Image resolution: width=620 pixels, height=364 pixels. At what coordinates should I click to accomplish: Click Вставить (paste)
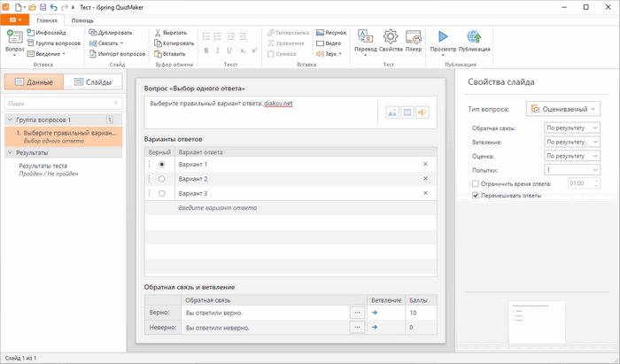(x=170, y=54)
